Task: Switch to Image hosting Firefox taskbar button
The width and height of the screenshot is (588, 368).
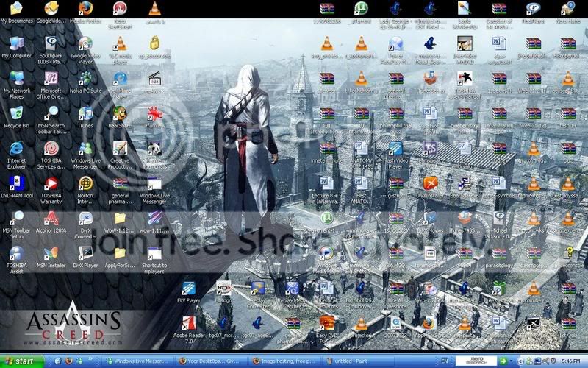Action: (285, 361)
